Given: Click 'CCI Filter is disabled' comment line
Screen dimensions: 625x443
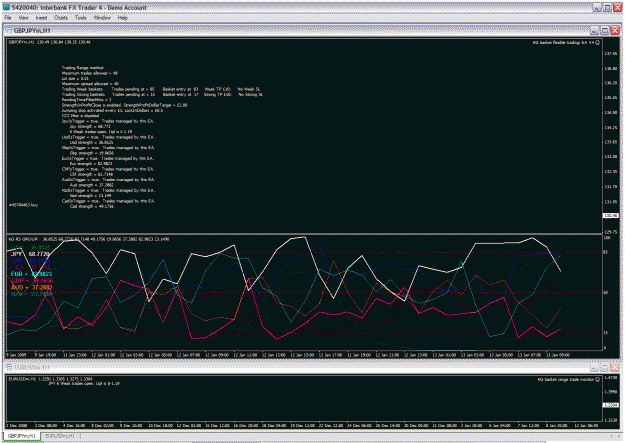Looking at the screenshot, I should pos(80,116).
